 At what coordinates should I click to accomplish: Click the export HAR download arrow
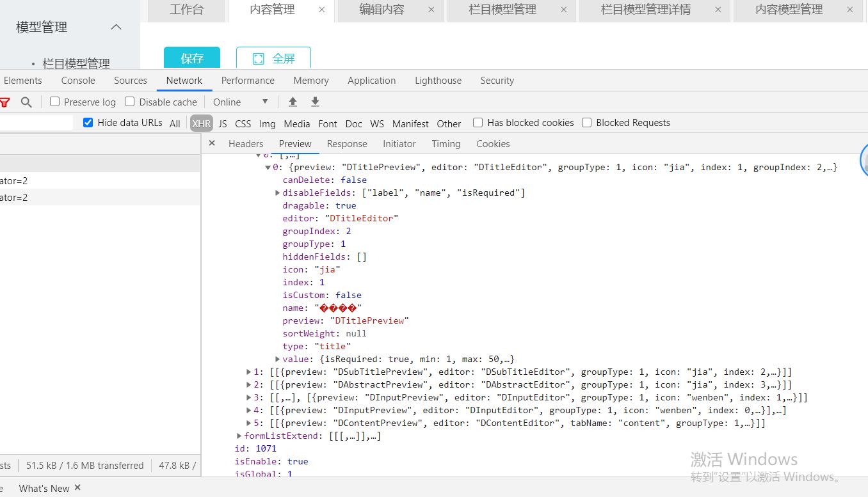pyautogui.click(x=315, y=102)
